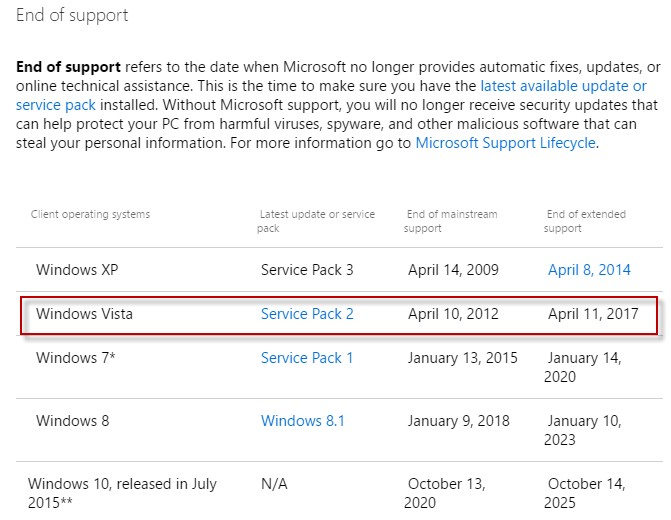Click the October 14, 2025 date
Image resolution: width=671 pixels, height=520 pixels.
pyautogui.click(x=585, y=493)
